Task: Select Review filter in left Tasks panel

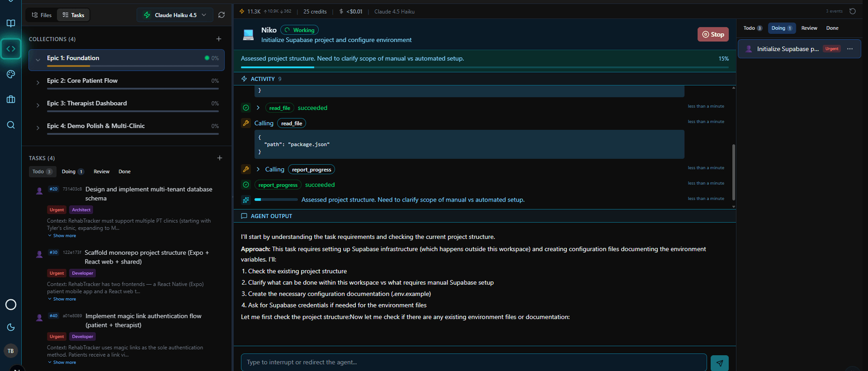Action: click(101, 172)
